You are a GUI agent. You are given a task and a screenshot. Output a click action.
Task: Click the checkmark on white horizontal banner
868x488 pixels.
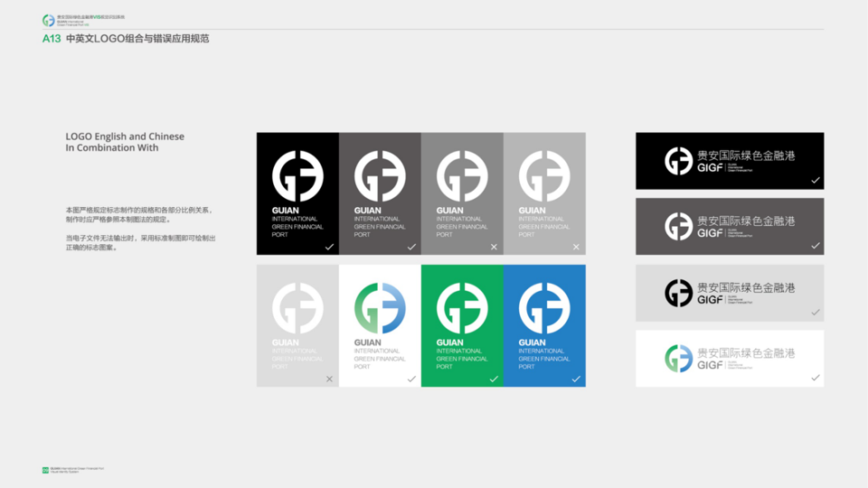[816, 378]
